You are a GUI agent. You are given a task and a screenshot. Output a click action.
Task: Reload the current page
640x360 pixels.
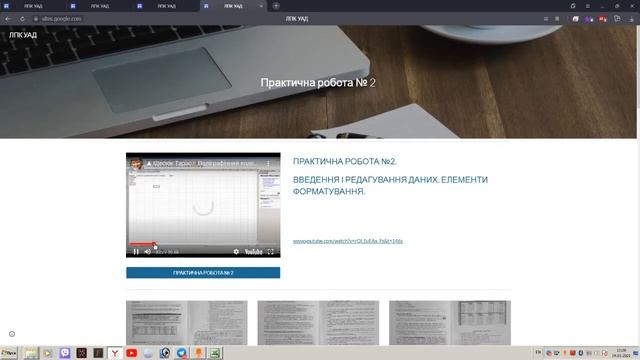click(x=22, y=19)
